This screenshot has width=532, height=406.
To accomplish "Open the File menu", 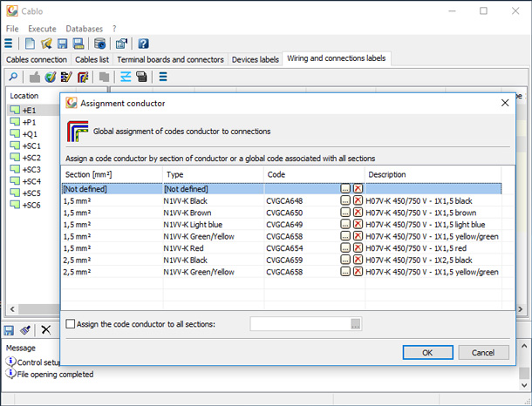I will pyautogui.click(x=12, y=29).
